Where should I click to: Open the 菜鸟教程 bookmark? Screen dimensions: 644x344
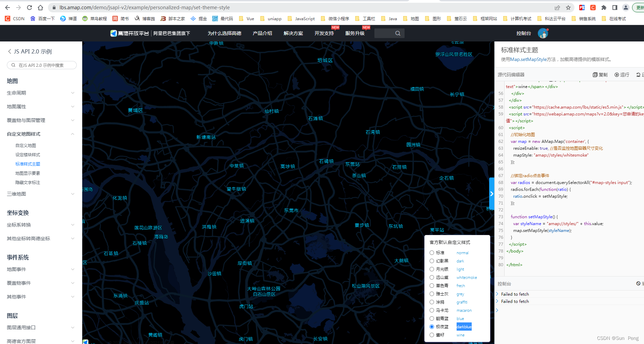(95, 19)
